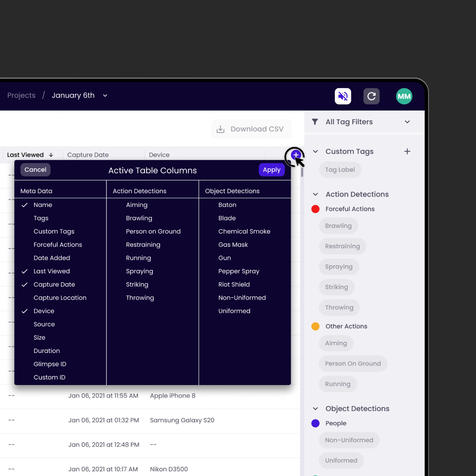Screen dimensions: 476x476
Task: Filter by Person On Ground chip
Action: pyautogui.click(x=353, y=364)
